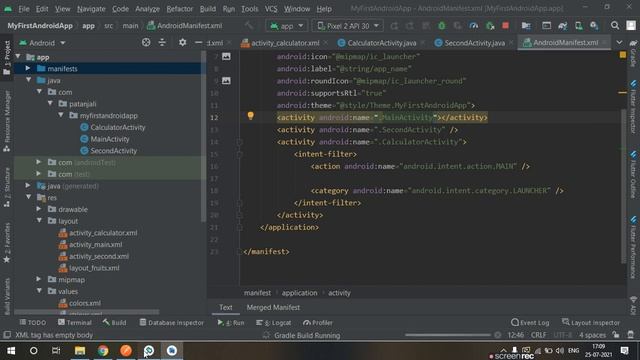The image size is (640, 360).
Task: Open the Android project view dropdown
Action: 42,42
